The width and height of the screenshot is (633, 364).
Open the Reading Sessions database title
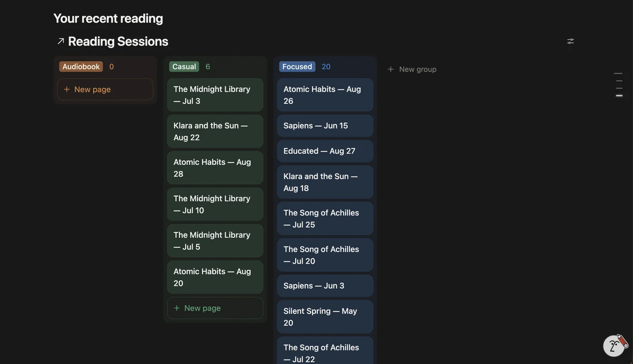point(118,41)
